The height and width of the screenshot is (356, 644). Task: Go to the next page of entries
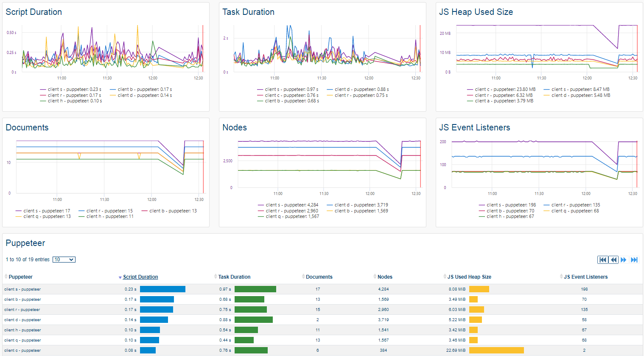[624, 260]
